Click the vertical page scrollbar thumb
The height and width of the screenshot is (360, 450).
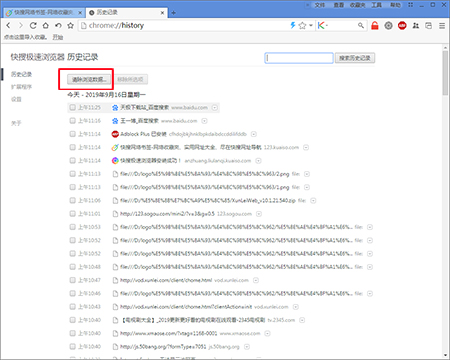point(445,73)
